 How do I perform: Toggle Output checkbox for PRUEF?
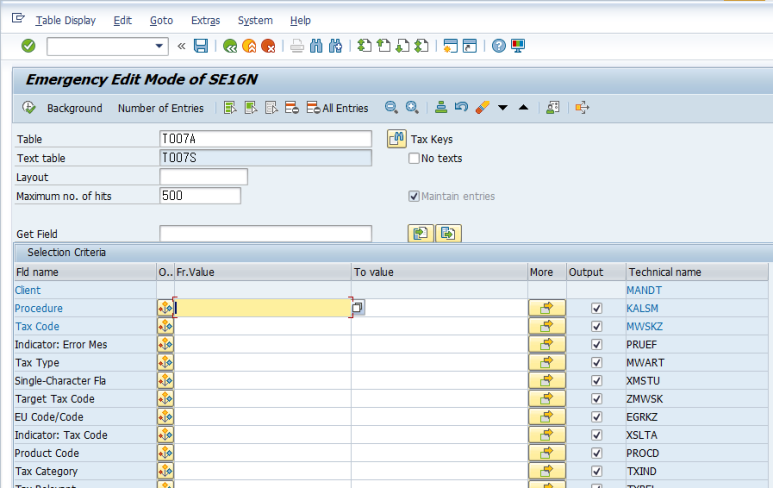597,345
